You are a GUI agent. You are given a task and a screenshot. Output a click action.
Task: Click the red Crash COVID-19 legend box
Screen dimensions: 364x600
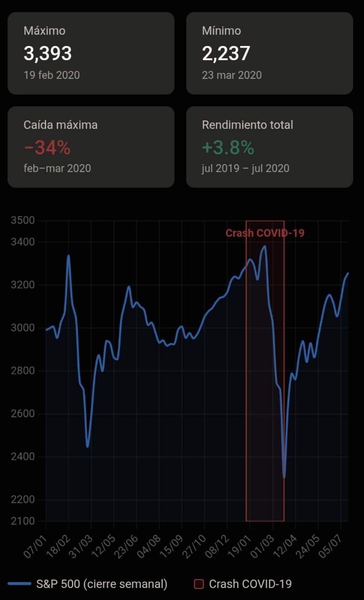pyautogui.click(x=199, y=584)
